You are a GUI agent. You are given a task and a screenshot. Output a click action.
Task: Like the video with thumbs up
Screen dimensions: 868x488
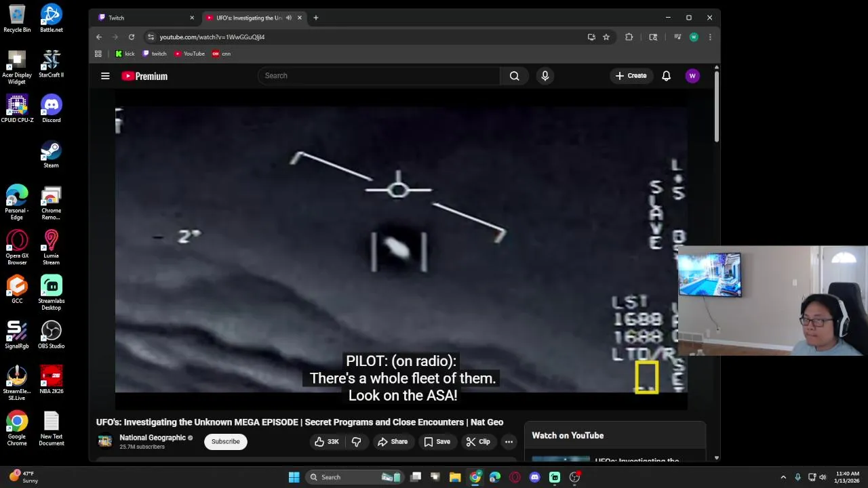[326, 441]
